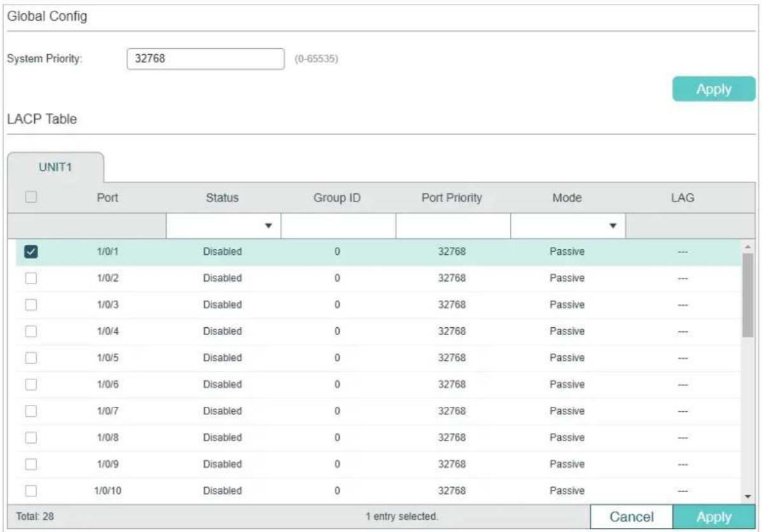Viewport: 762px width, 532px height.
Task: Edit the System Priority input field
Action: pos(205,58)
